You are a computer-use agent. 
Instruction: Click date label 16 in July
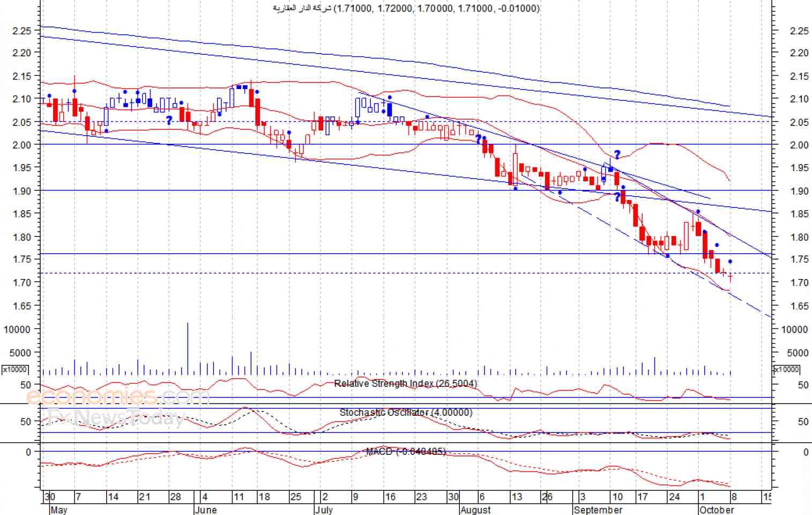[390, 497]
